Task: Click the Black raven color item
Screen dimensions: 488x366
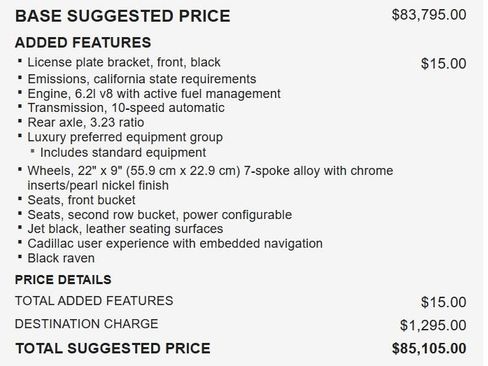Action: (61, 258)
